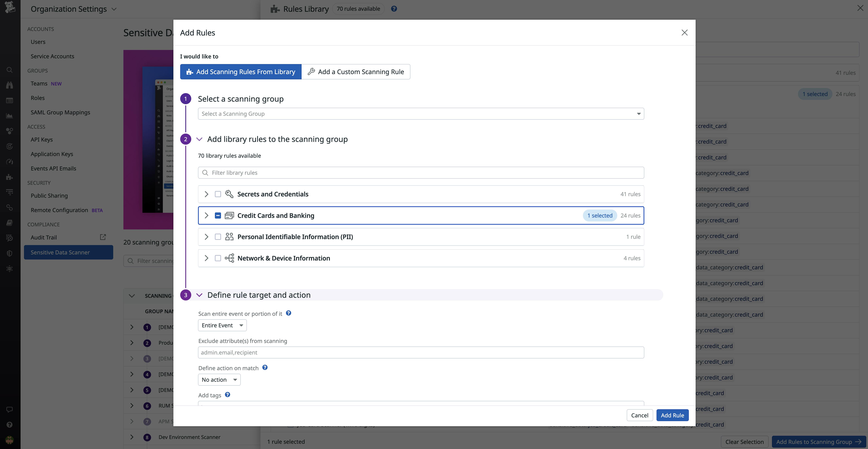The width and height of the screenshot is (868, 449).
Task: Check the Secrets and Credentials checkbox
Action: tap(218, 194)
